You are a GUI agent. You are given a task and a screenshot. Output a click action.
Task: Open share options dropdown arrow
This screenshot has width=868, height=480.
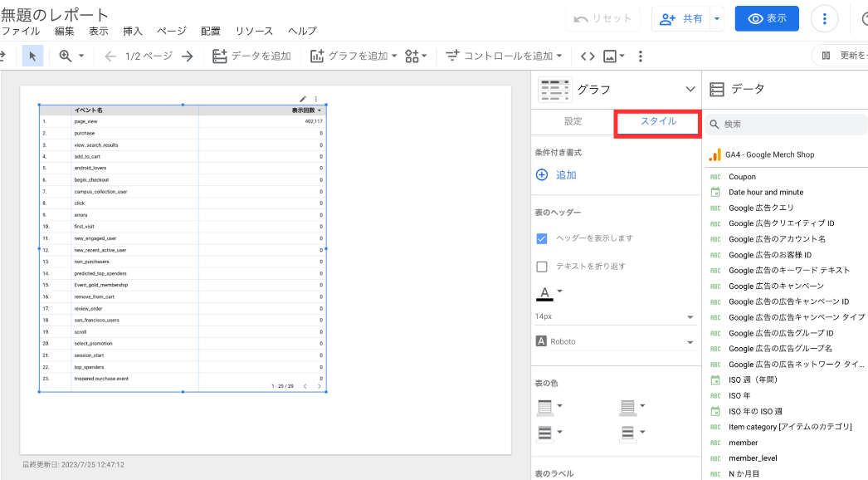[x=717, y=18]
